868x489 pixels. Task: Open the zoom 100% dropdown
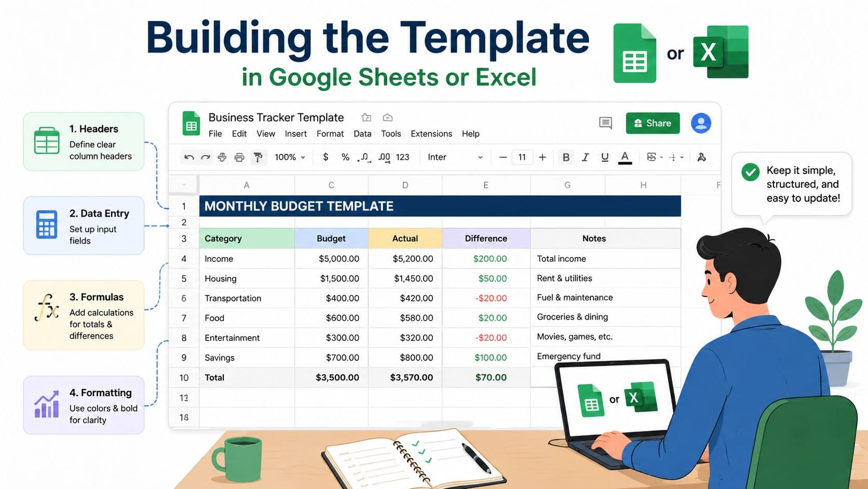(290, 157)
